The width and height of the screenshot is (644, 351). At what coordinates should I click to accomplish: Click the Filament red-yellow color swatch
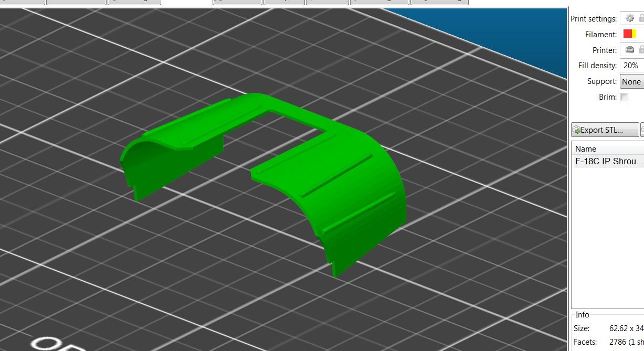pos(629,34)
